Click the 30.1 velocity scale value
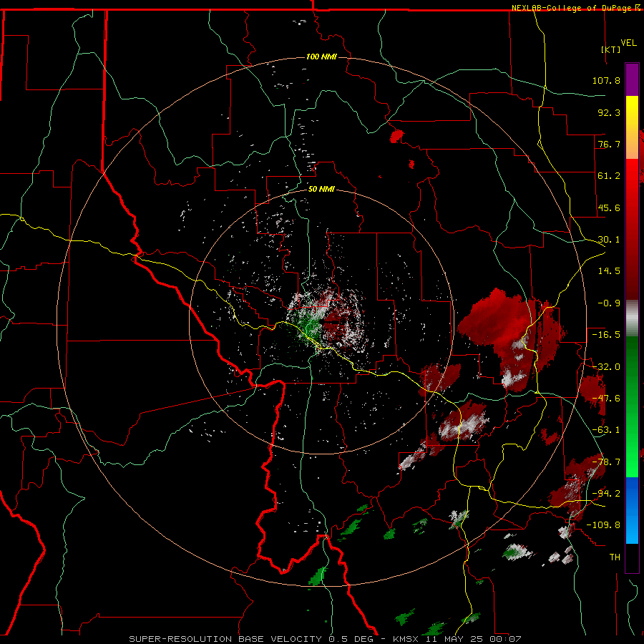 tap(609, 240)
